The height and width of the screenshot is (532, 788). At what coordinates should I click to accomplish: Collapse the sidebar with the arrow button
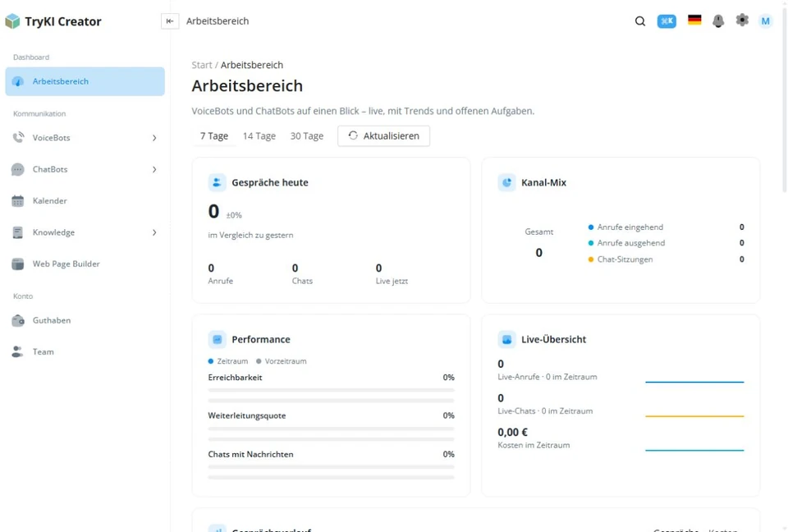tap(170, 21)
